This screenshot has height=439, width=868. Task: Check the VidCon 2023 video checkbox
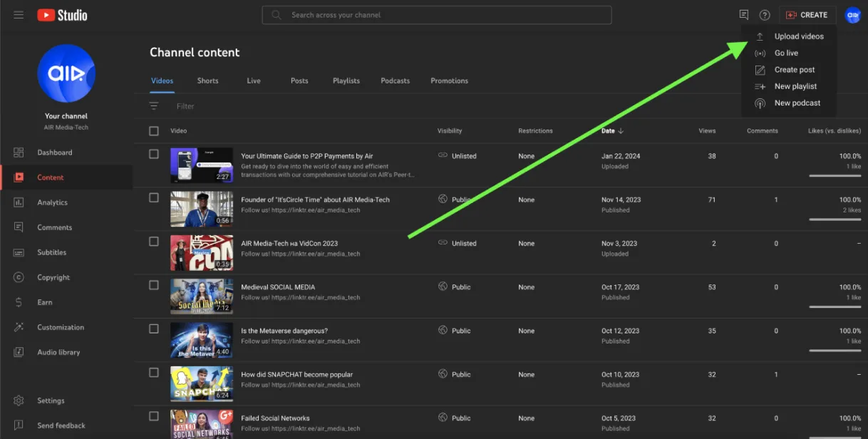pyautogui.click(x=154, y=242)
